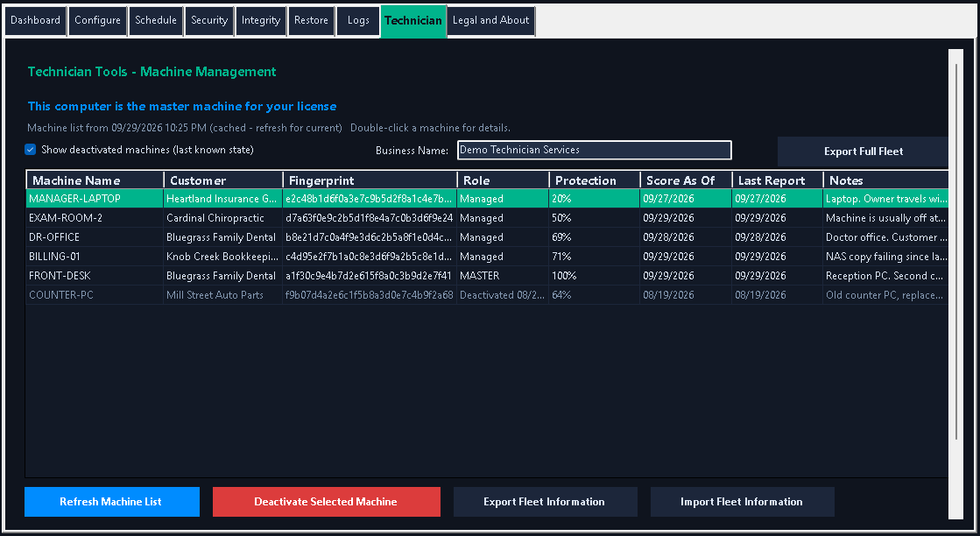Click customer cell Knob Creek Bookkeepi...

(x=222, y=256)
